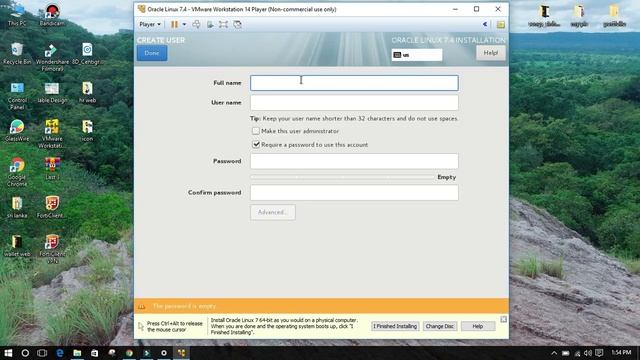The height and width of the screenshot is (360, 640).
Task: Select wallet web desktop icon
Action: 17,245
